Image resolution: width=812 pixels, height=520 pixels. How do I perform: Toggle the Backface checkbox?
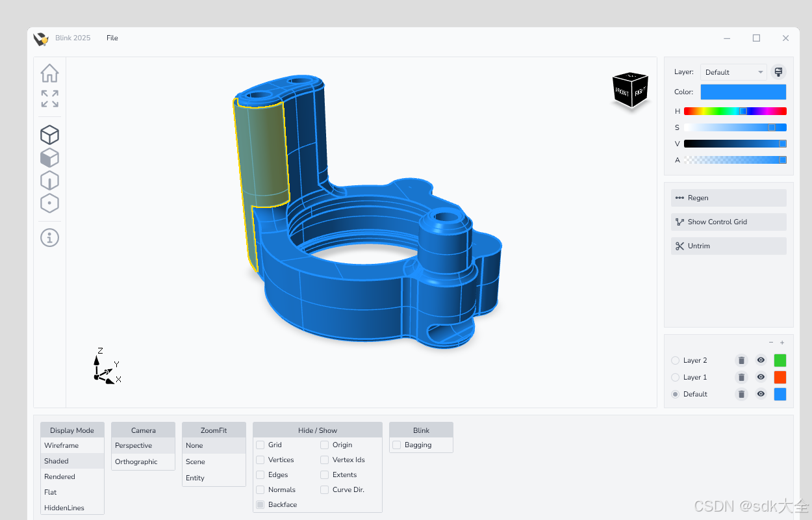click(x=260, y=504)
